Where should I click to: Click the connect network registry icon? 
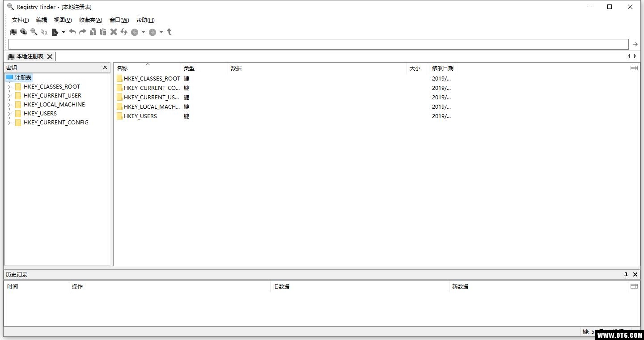(24, 32)
